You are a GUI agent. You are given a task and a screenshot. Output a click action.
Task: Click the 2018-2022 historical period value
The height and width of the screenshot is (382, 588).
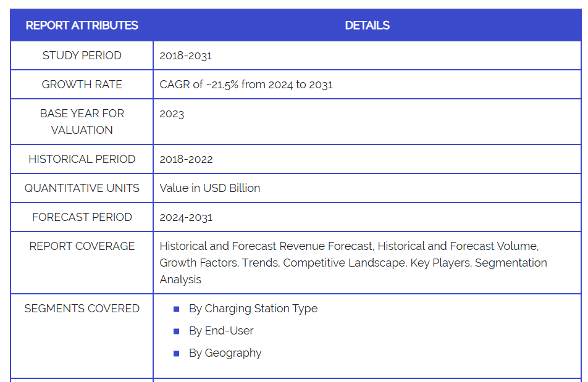pyautogui.click(x=186, y=159)
